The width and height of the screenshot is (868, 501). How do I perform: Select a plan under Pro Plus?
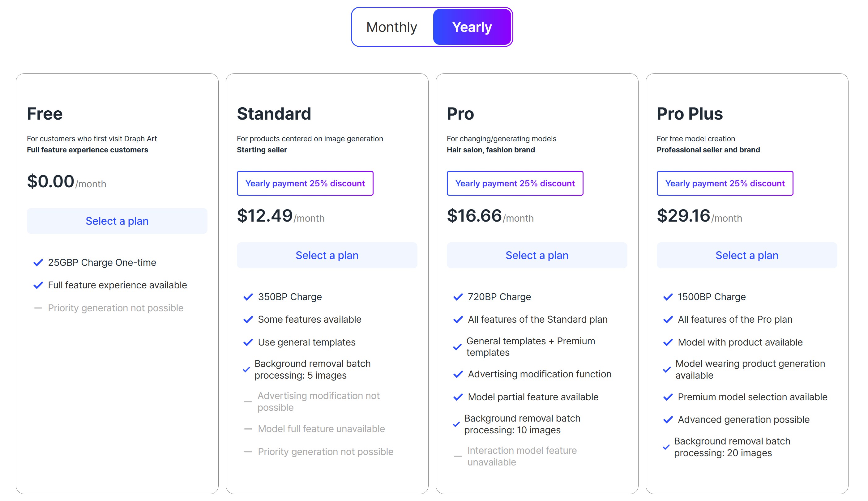click(x=746, y=255)
